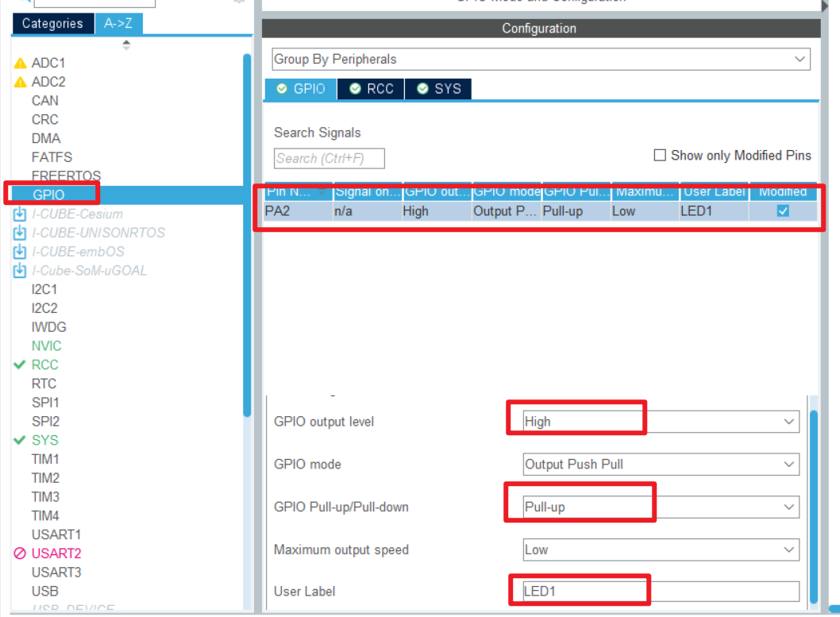
Task: Select the PA2 row in the pin table
Action: tap(541, 211)
